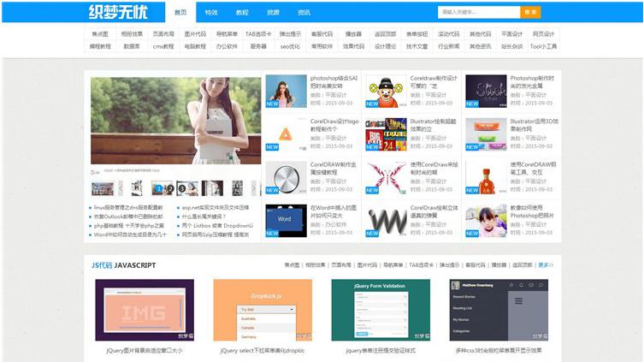Open the cartoon character CorelDraw thumbnail
This screenshot has width=644, height=362.
point(386,91)
